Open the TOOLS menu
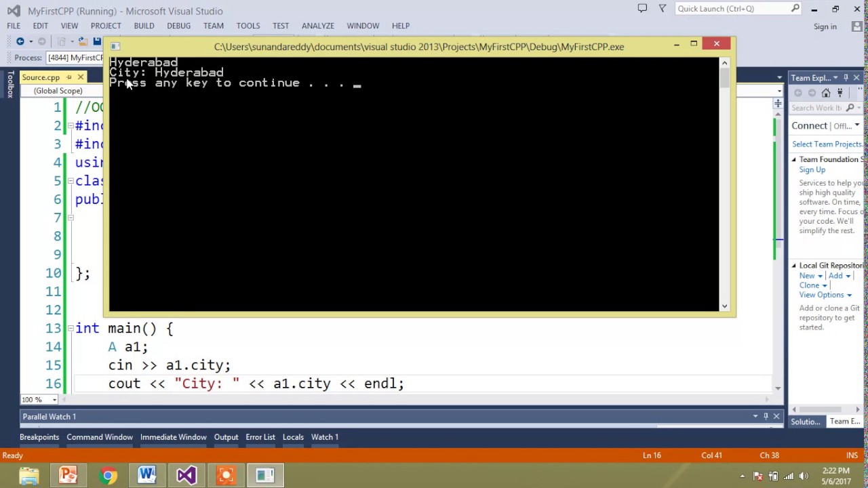The image size is (868, 488). click(248, 26)
